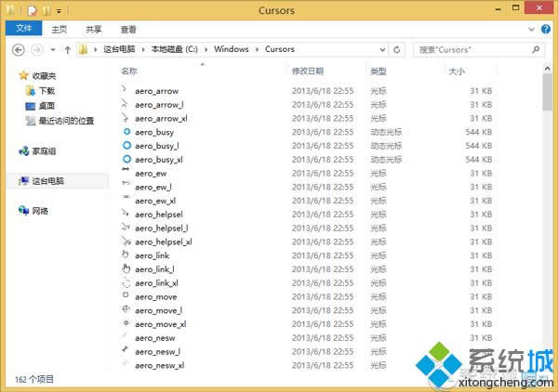Image resolution: width=558 pixels, height=392 pixels.
Task: Click the vertical scrollbar thumb
Action: (x=547, y=92)
